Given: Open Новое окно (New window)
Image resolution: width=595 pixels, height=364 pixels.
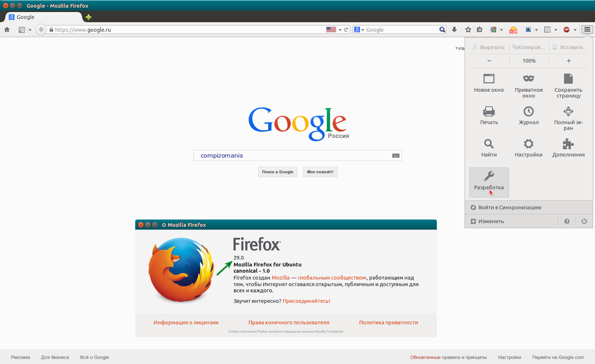Looking at the screenshot, I should click(489, 83).
